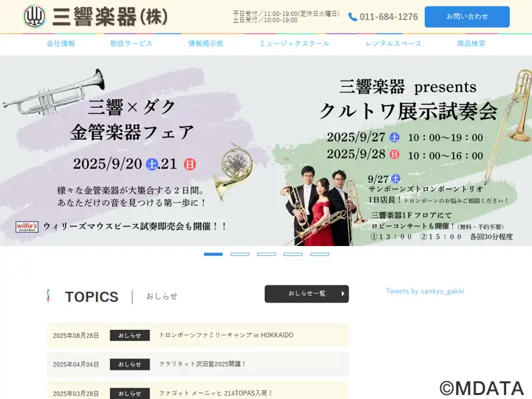
Task: Click the date 2025年04月04日
Action: 76,364
